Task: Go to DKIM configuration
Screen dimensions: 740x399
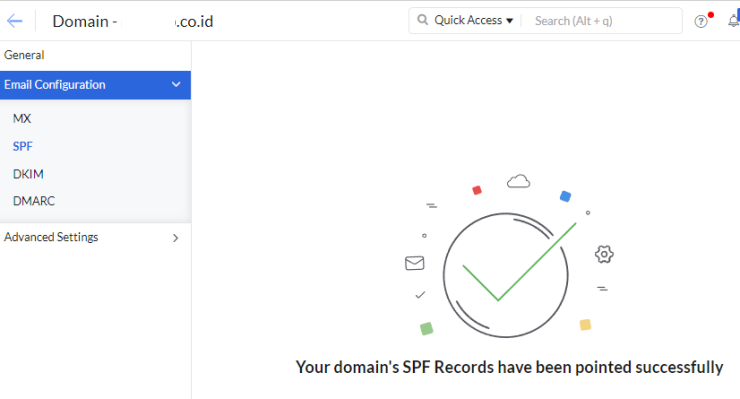Action: coord(28,174)
